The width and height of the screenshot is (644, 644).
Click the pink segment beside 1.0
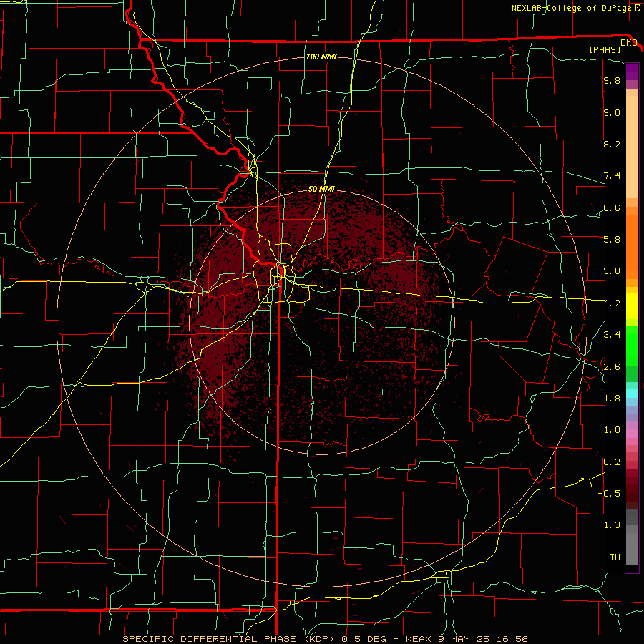click(632, 434)
